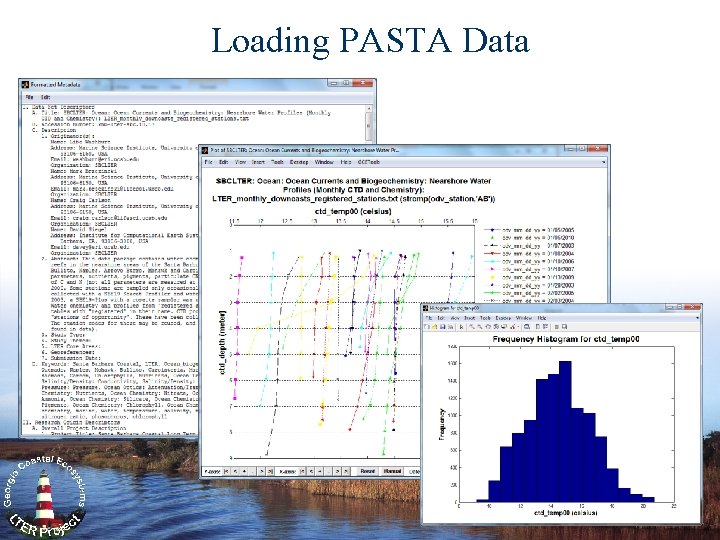
Task: Open GCE Tools menu in the plot window
Action: 369,162
